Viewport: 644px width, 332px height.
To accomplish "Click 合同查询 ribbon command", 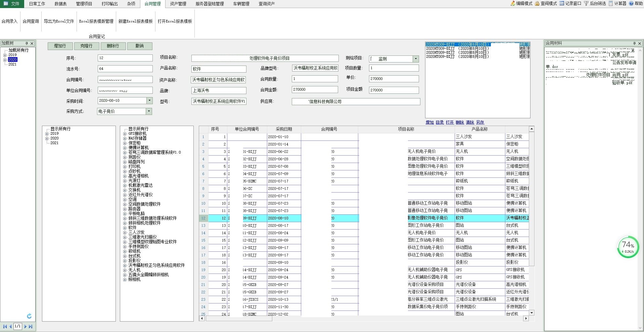I will coord(31,21).
